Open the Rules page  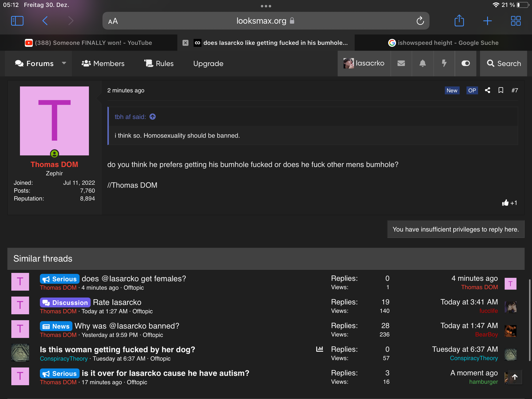pos(159,63)
